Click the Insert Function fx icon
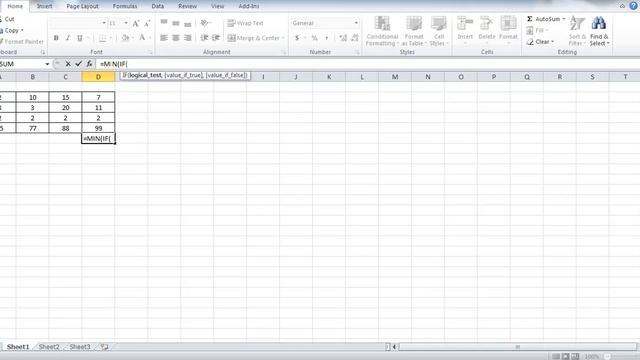This screenshot has height=360, width=640. (x=89, y=64)
